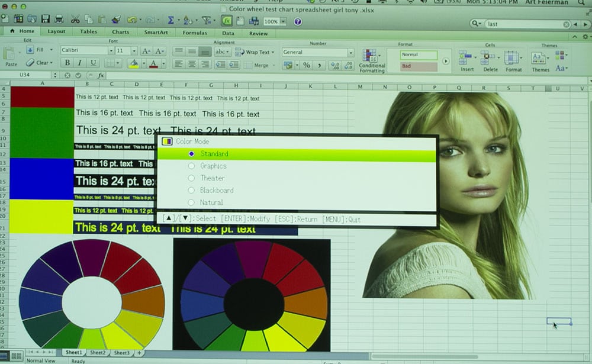Apply the Normal cell style swatch

pyautogui.click(x=419, y=55)
